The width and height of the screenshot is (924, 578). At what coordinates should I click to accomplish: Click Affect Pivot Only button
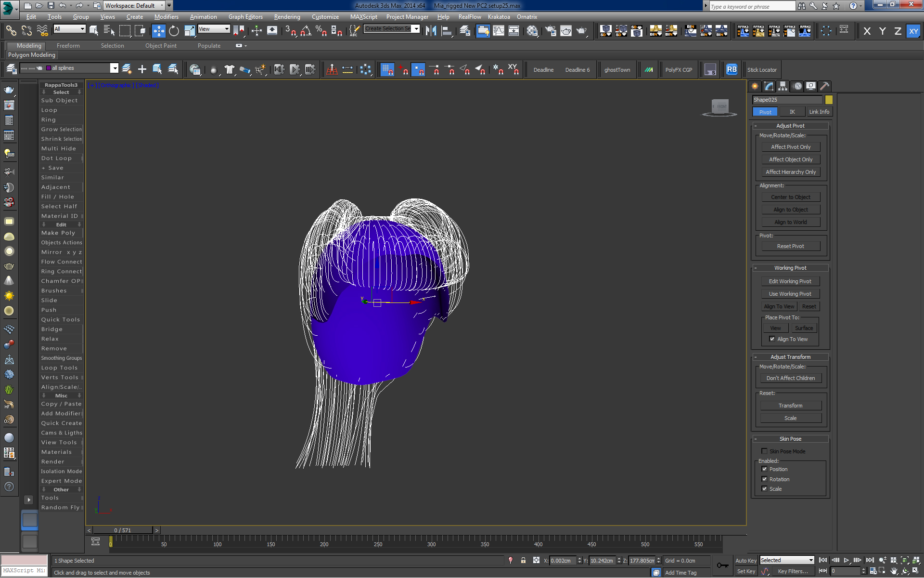pos(790,147)
